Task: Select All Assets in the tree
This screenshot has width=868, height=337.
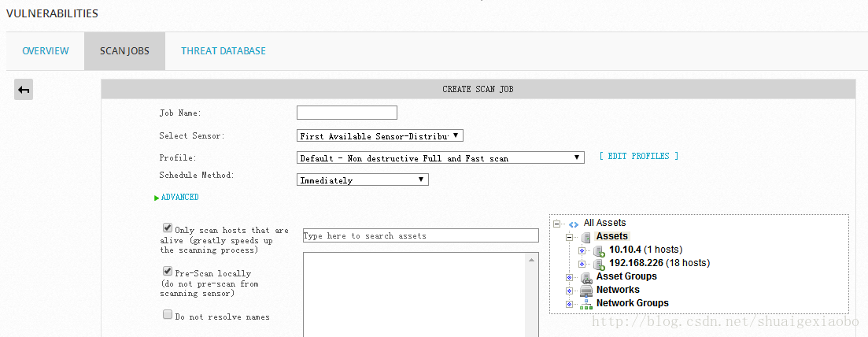Action: point(604,223)
